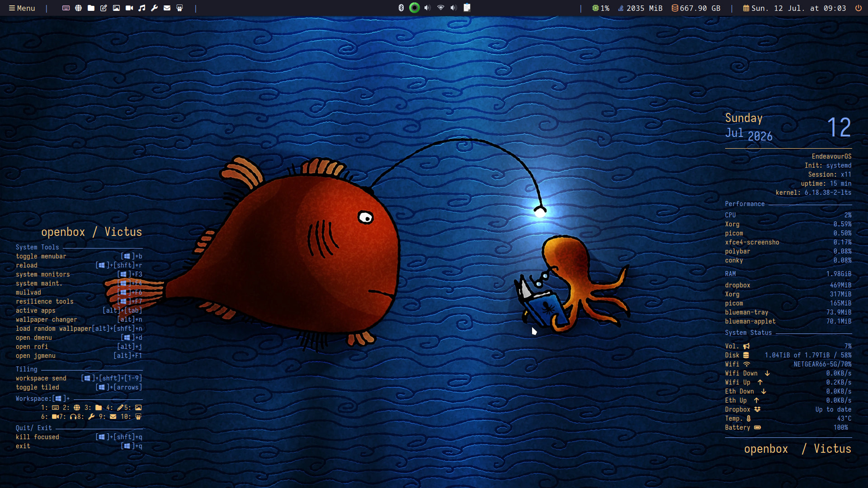This screenshot has width=868, height=488.
Task: Click the headphones icon for workspace 7 in legend
Action: (73, 417)
